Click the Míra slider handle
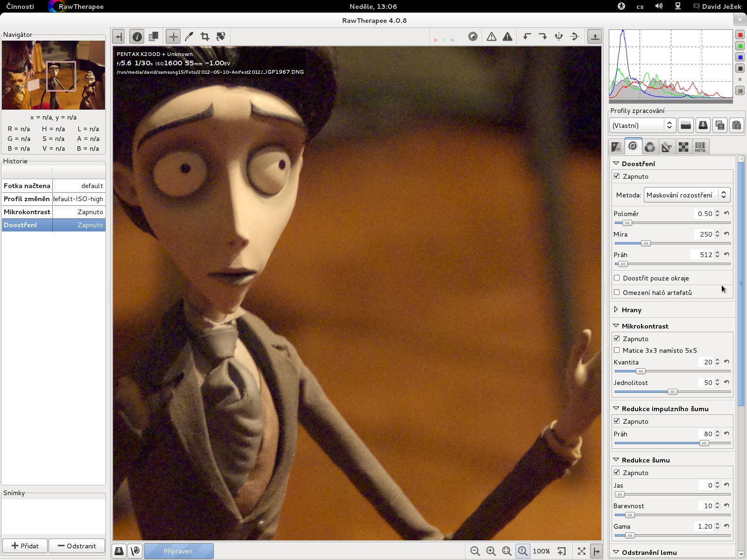Image resolution: width=747 pixels, height=560 pixels. tap(646, 243)
